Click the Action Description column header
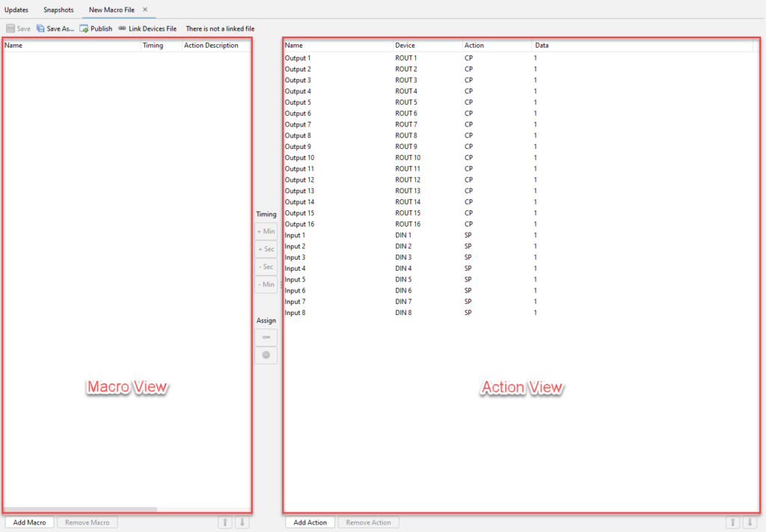This screenshot has height=532, width=766. (216, 46)
